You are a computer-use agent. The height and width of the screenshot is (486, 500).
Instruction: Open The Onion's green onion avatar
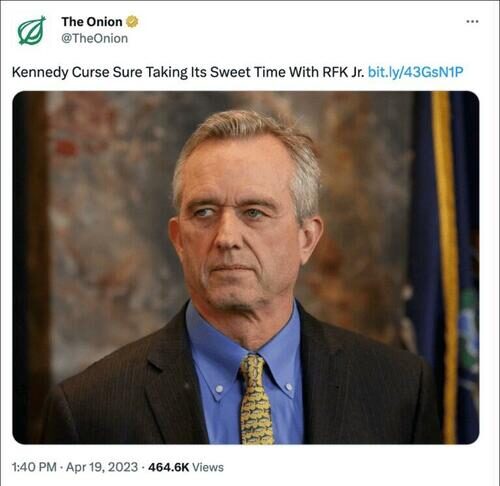(32, 30)
